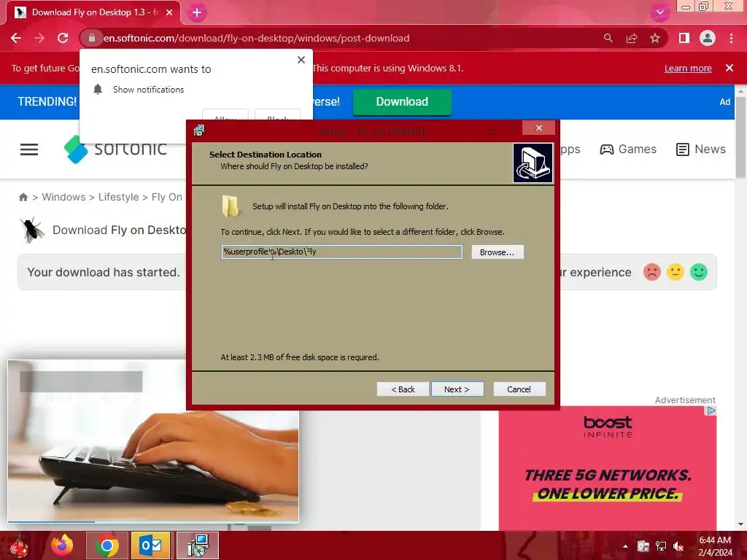Open the News section on Softonic
Image resolution: width=747 pixels, height=560 pixels.
pos(701,149)
